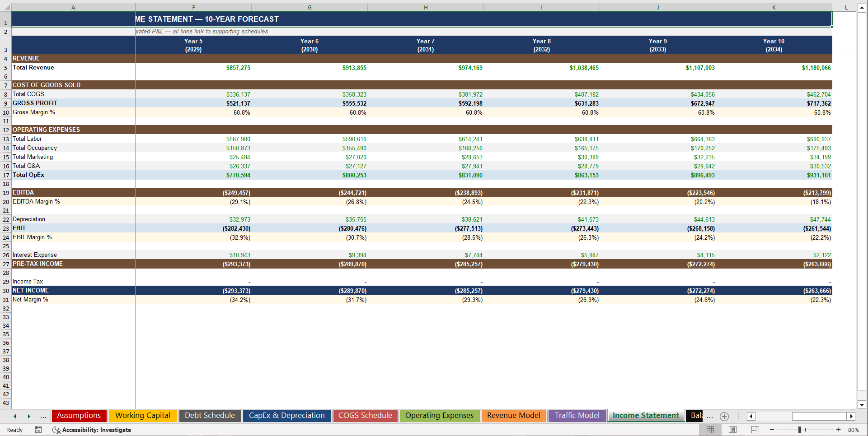Click the next sheet navigation arrow
Image resolution: width=868 pixels, height=436 pixels.
point(29,416)
